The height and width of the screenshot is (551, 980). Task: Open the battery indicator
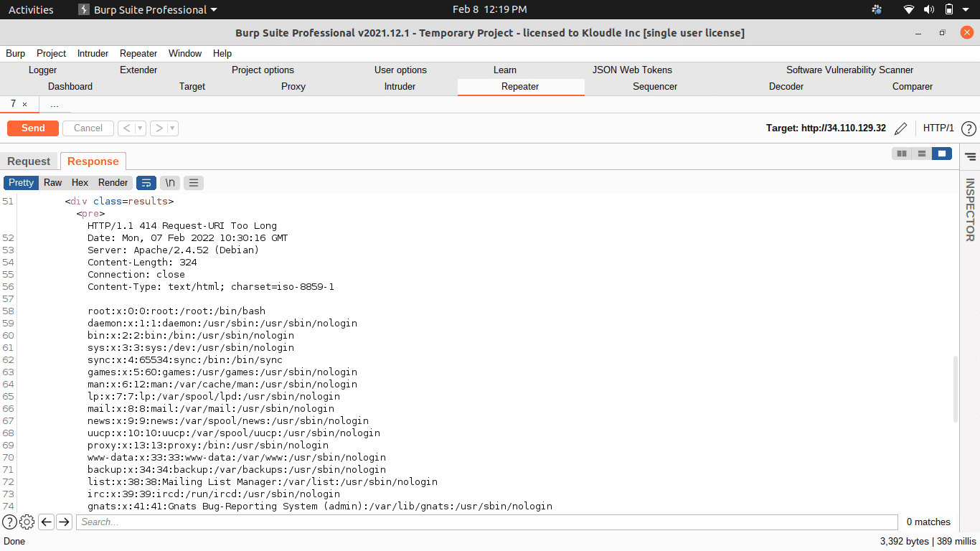point(949,10)
